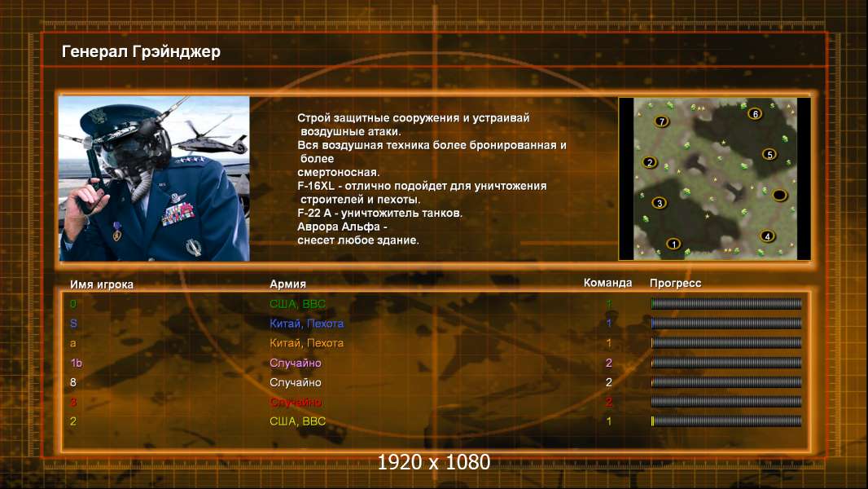Click purple player name 1b
Image resolution: width=868 pixels, height=489 pixels.
point(77,363)
